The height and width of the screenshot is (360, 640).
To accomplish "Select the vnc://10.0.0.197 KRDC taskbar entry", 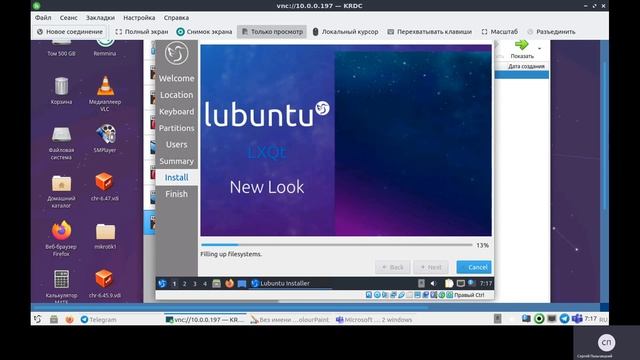I will [204, 320].
